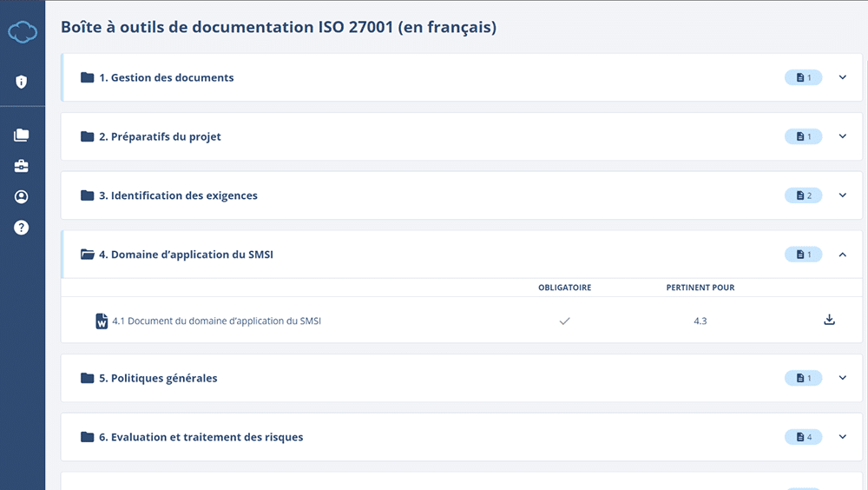Image resolution: width=868 pixels, height=490 pixels.
Task: Click the Obligatoire checkmark for document 4.1
Action: coord(564,321)
